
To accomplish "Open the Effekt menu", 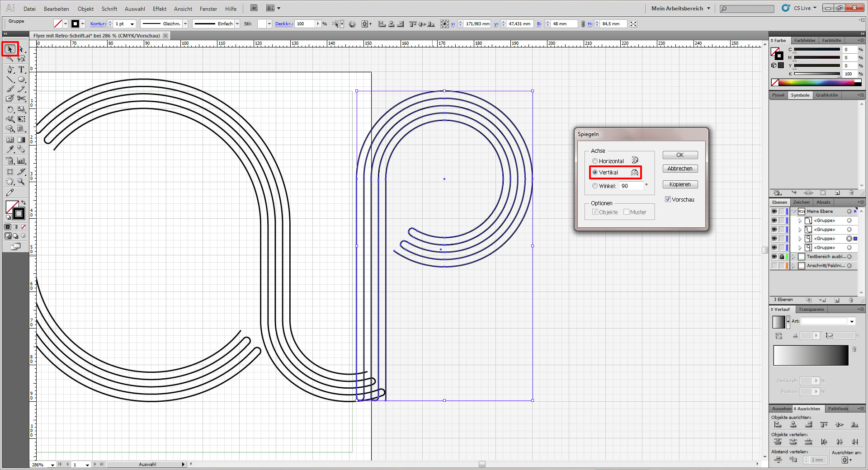I will click(159, 9).
